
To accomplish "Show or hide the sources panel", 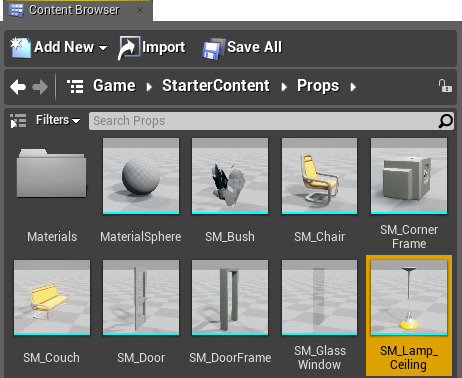I will [18, 121].
